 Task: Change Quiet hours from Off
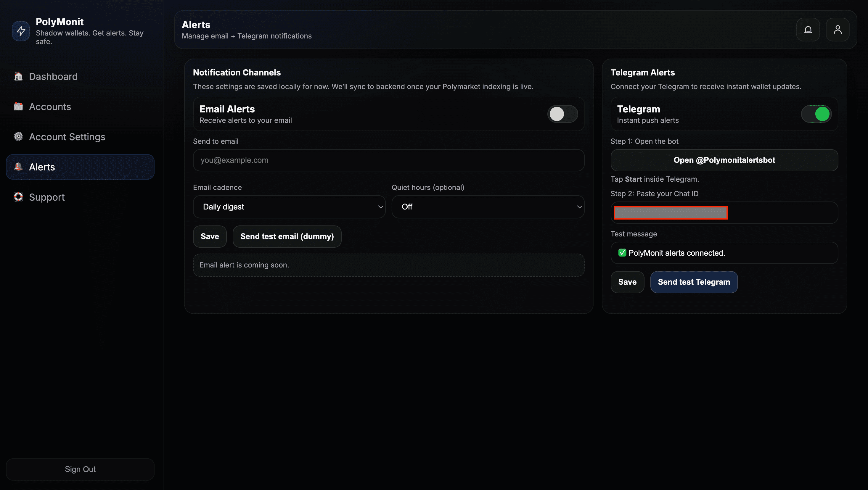point(487,207)
